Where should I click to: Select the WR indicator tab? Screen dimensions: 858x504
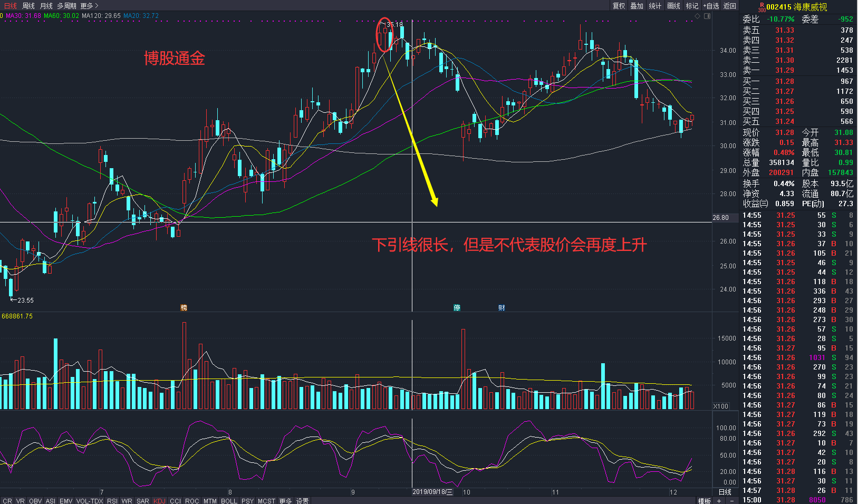pyautogui.click(x=127, y=501)
